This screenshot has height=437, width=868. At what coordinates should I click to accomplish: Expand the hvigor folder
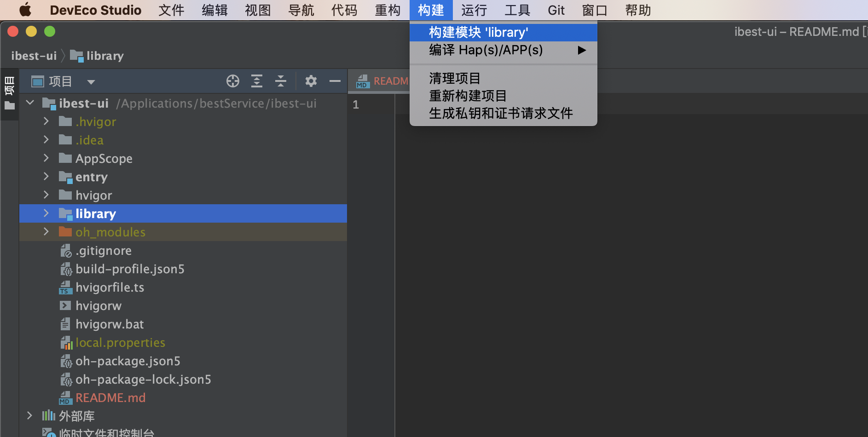[x=46, y=195]
